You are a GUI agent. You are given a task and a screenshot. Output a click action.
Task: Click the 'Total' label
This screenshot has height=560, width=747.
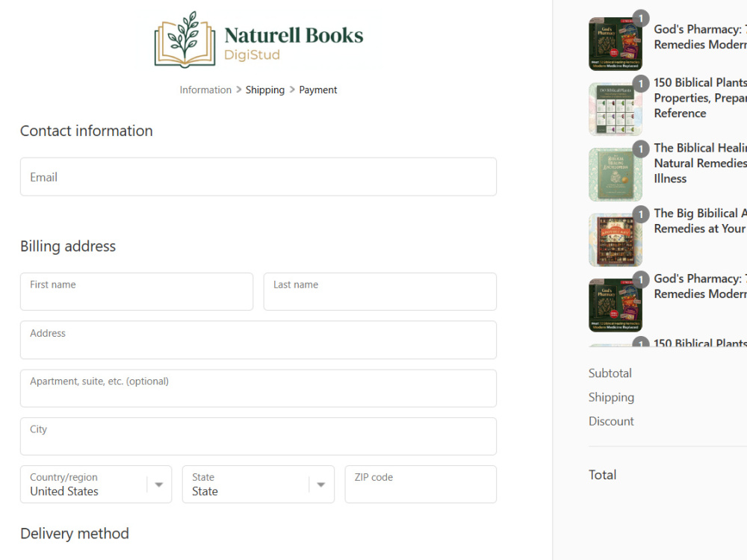pyautogui.click(x=602, y=475)
